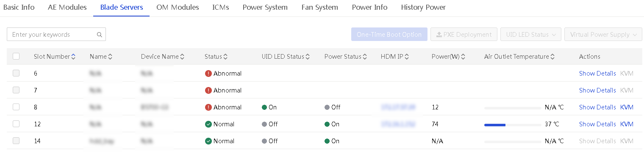Viewport: 644px width, 158px height.
Task: Sort by Device Name column arrows
Action: pos(182,57)
